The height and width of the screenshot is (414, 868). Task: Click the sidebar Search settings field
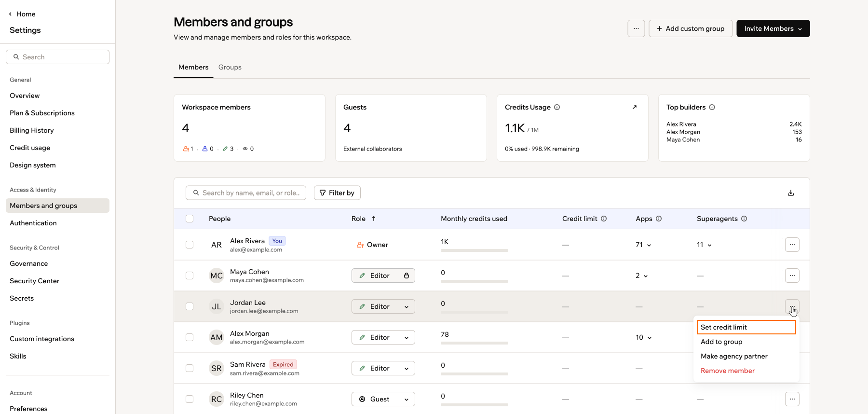pyautogui.click(x=57, y=57)
